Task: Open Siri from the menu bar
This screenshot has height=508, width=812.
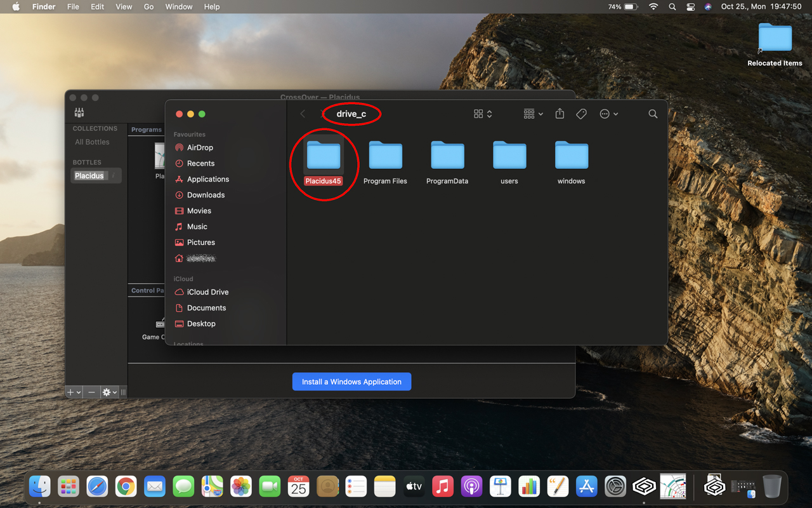Action: coord(708,6)
